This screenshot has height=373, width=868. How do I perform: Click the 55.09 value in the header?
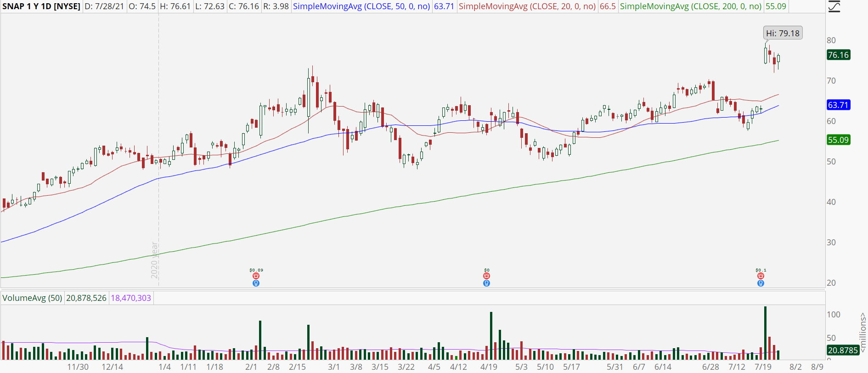click(776, 6)
